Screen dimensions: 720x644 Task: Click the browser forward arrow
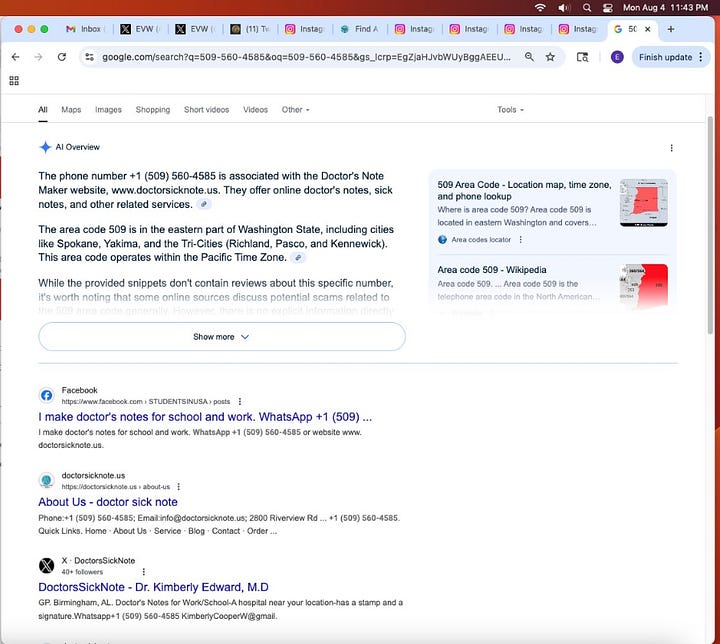click(39, 57)
